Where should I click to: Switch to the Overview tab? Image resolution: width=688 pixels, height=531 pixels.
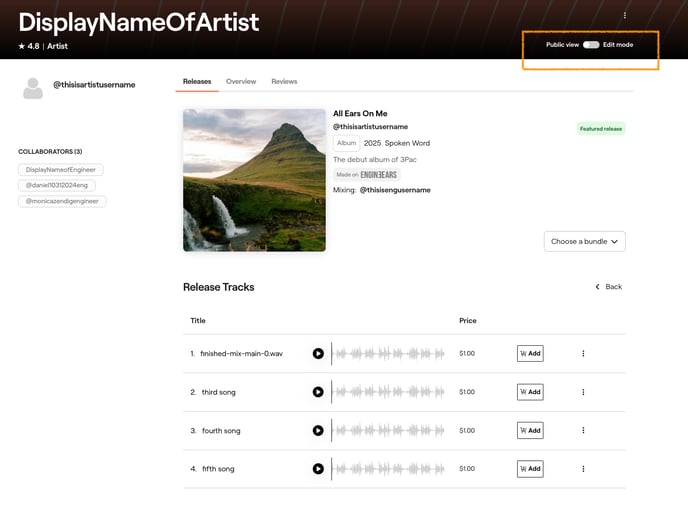(x=241, y=81)
